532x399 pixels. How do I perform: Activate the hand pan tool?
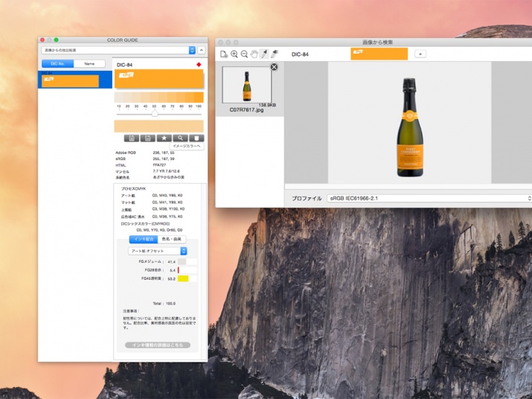tap(254, 54)
